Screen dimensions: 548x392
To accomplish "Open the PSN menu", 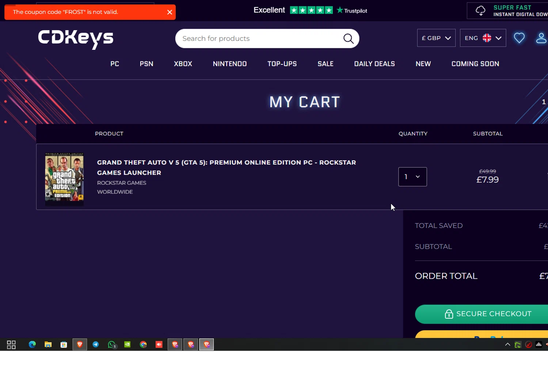I will coord(146,64).
